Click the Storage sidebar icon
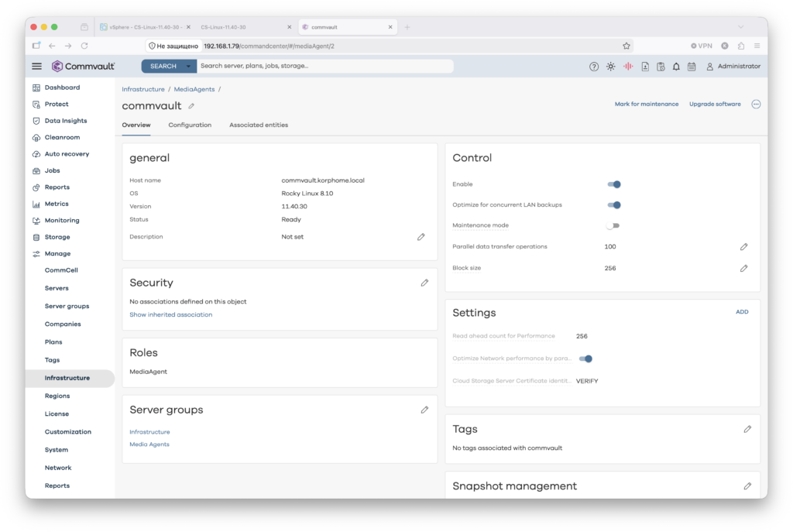Image resolution: width=793 pixels, height=532 pixels. pyautogui.click(x=36, y=237)
